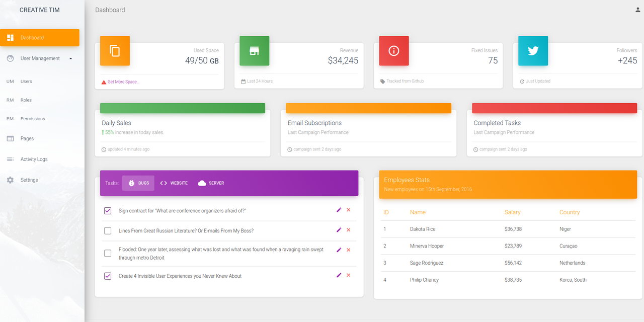
Task: Switch to the SERVER tasks tab
Action: [x=211, y=183]
